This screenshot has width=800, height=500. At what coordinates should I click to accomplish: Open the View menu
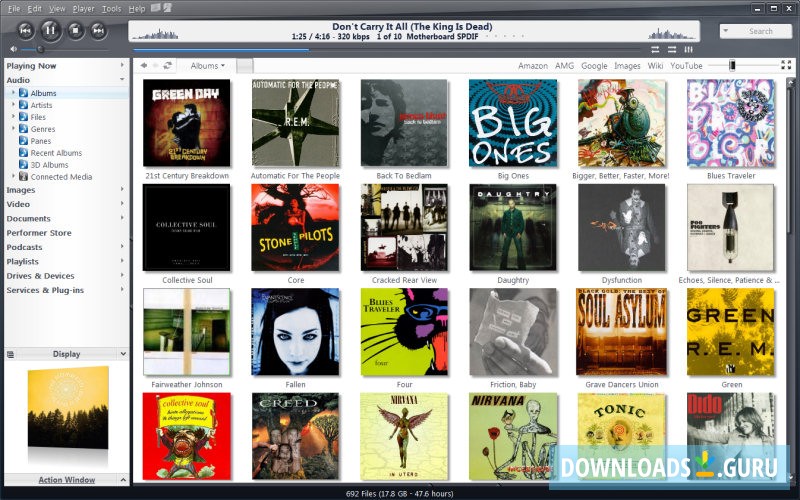(x=57, y=9)
